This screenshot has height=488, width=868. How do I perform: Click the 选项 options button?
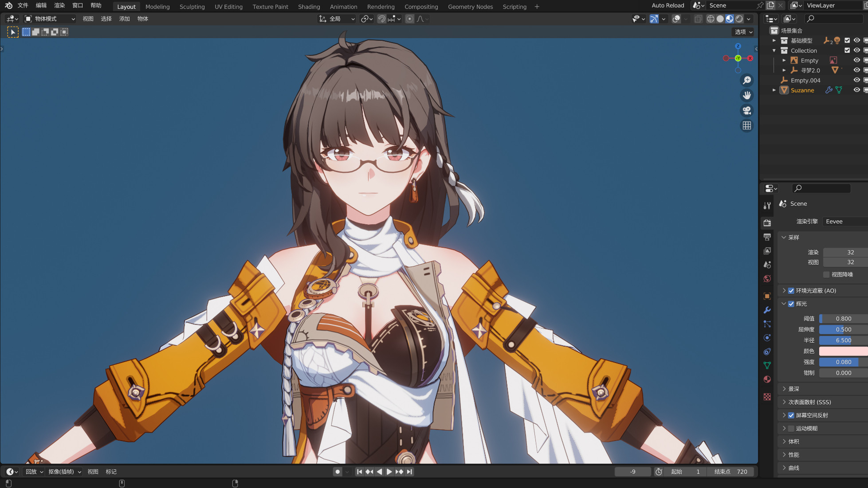click(743, 32)
